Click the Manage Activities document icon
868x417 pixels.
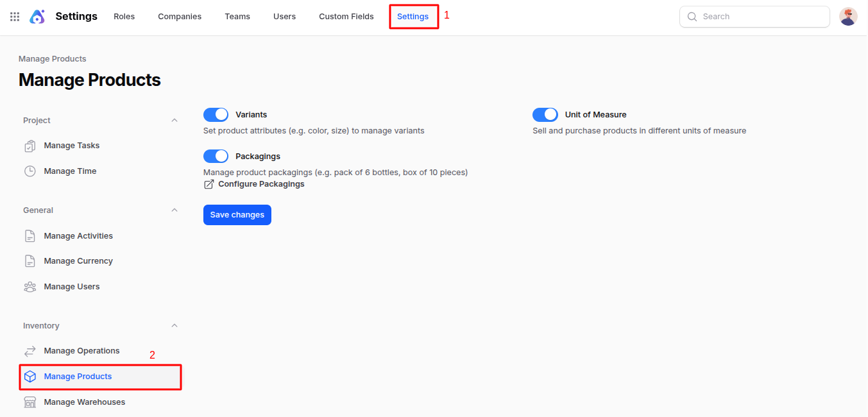[x=30, y=235]
